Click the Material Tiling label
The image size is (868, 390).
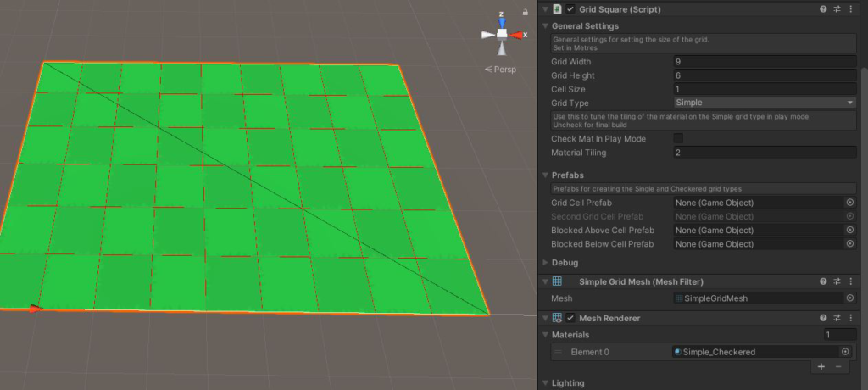(x=578, y=153)
